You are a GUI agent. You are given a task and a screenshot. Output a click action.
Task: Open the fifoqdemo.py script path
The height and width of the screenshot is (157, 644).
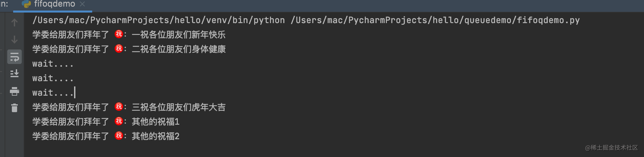pos(435,20)
